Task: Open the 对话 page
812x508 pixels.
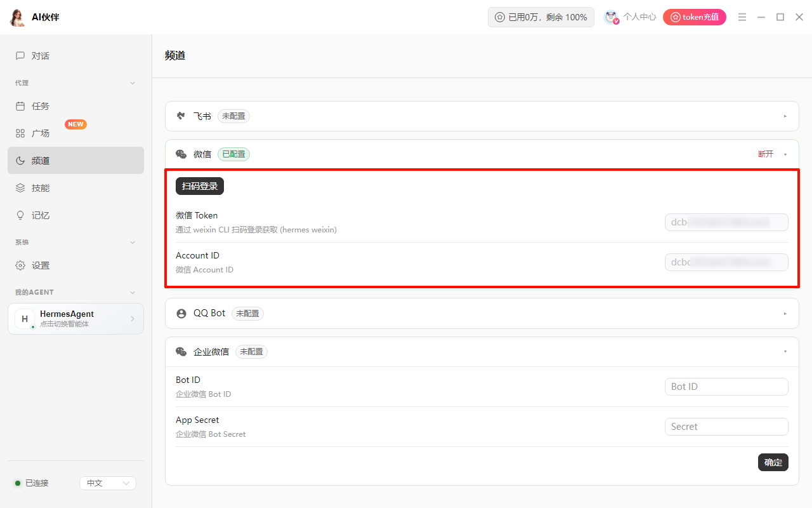Action: coord(75,56)
